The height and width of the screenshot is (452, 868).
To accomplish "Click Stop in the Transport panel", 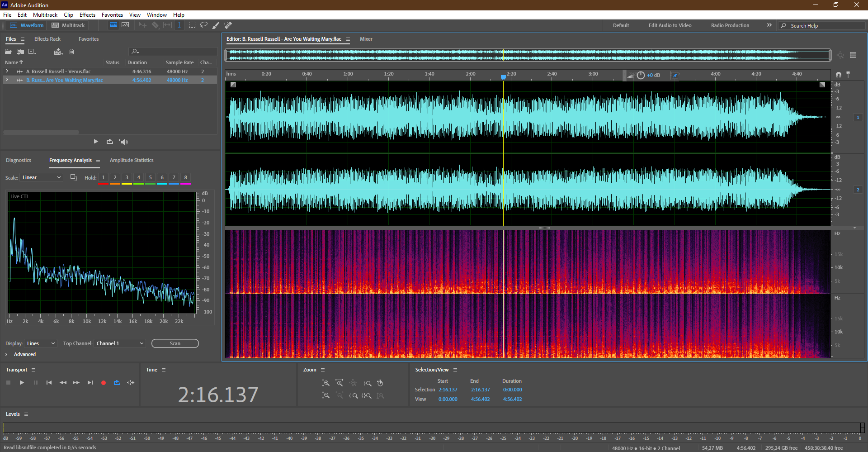I will pos(8,383).
